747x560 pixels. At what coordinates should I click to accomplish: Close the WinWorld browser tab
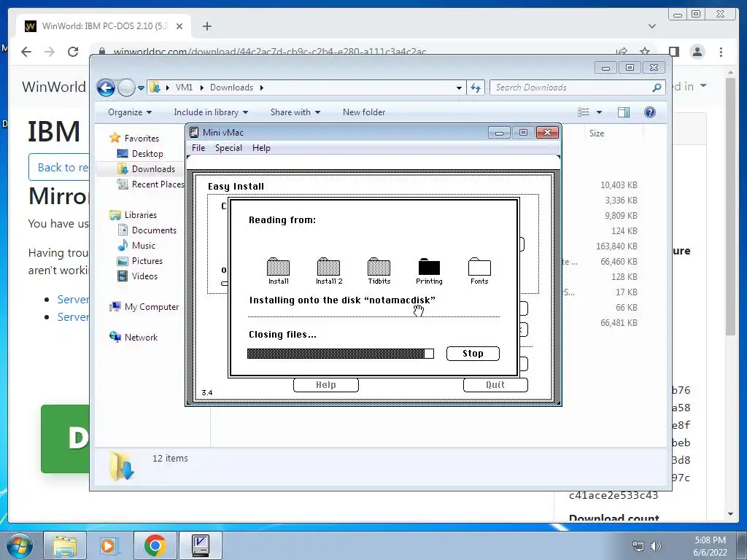point(179,27)
